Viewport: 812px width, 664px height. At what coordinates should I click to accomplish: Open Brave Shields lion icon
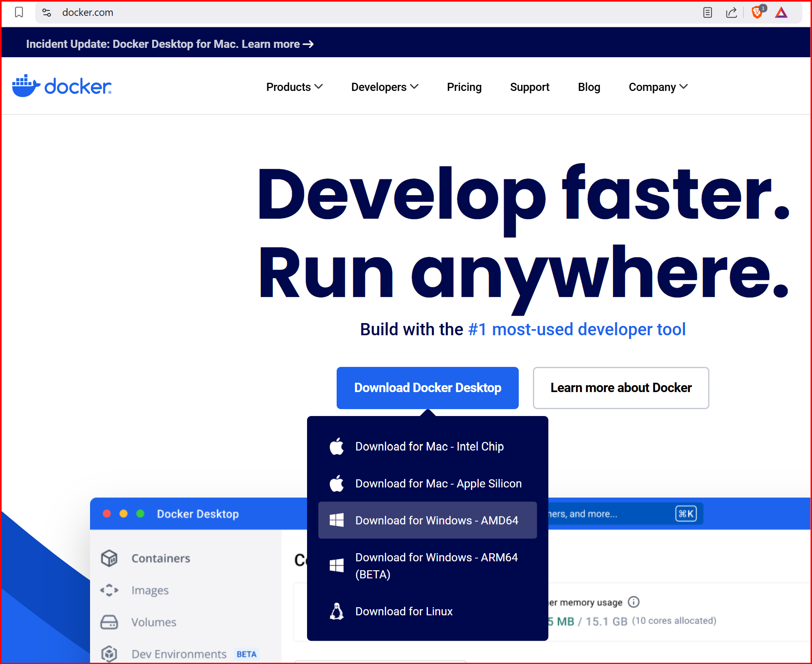[757, 12]
